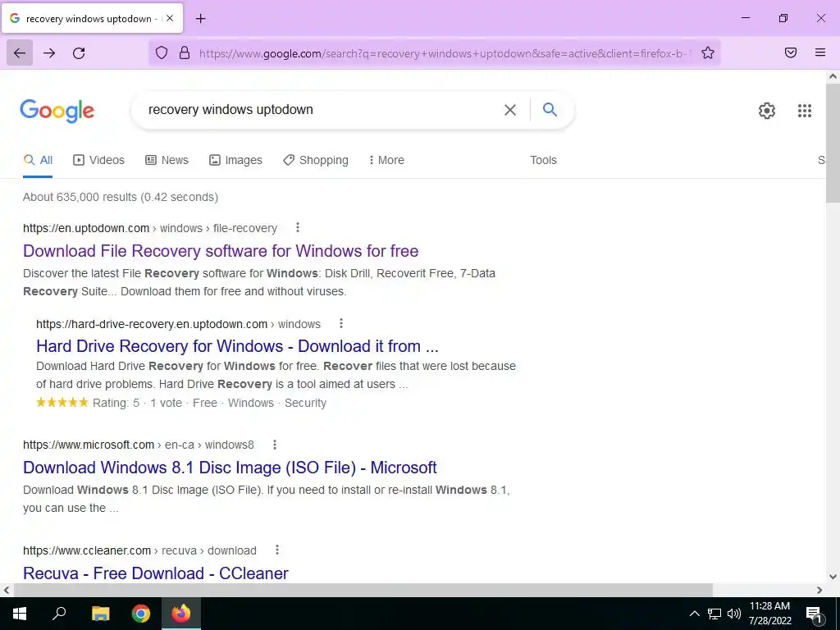Open options for microsoft.com result
The image size is (840, 630).
275,445
